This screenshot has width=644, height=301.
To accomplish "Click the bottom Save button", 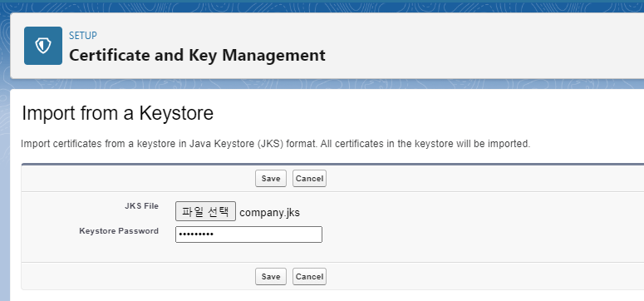I will pyautogui.click(x=271, y=276).
